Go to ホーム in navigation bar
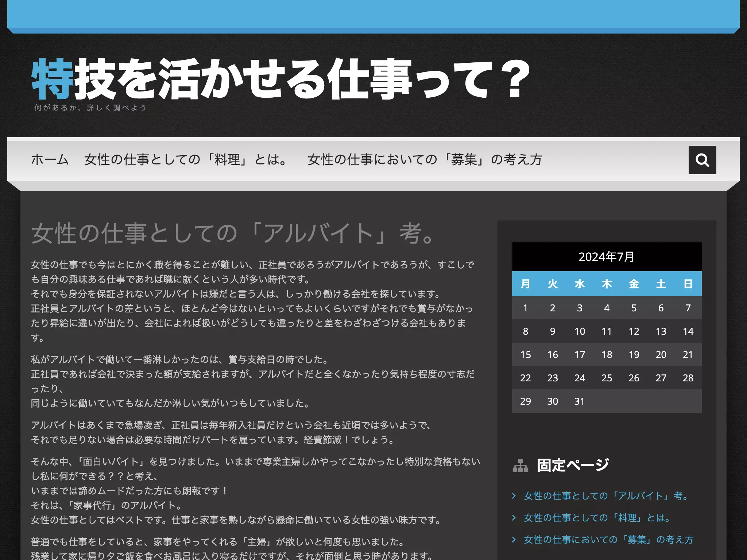The height and width of the screenshot is (560, 747). (50, 160)
